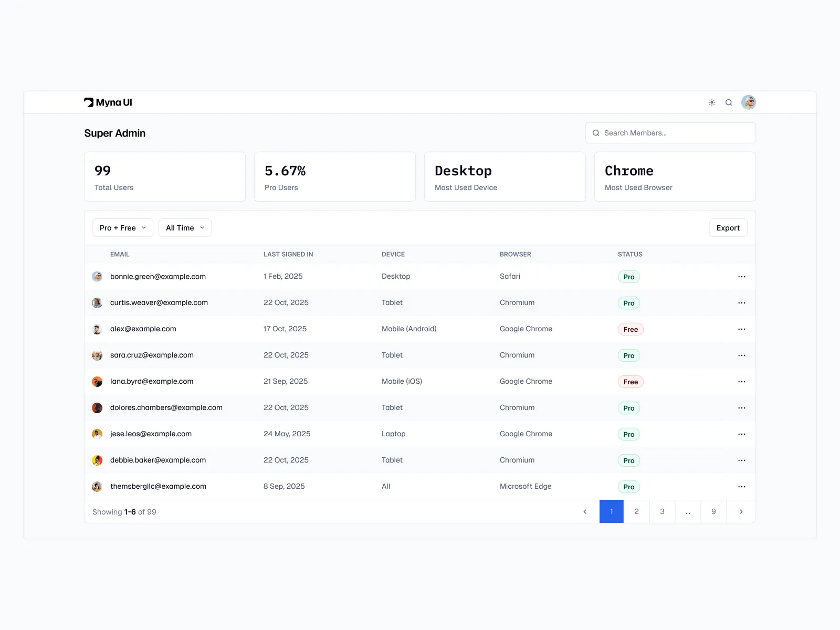Image resolution: width=840 pixels, height=630 pixels.
Task: Open row actions for bonnie.green@example.com
Action: pyautogui.click(x=741, y=277)
